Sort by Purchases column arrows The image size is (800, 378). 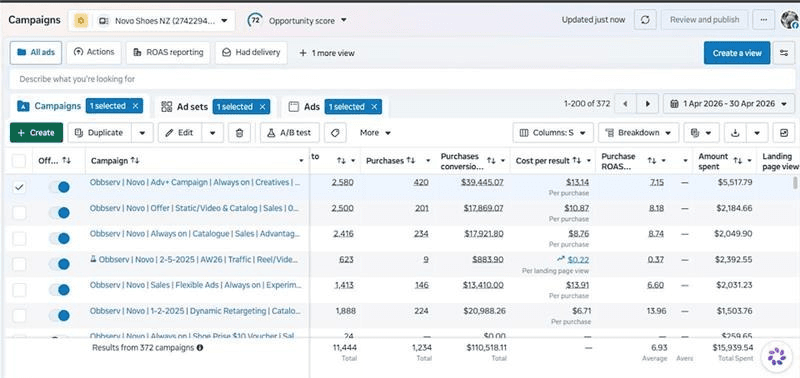coord(411,161)
